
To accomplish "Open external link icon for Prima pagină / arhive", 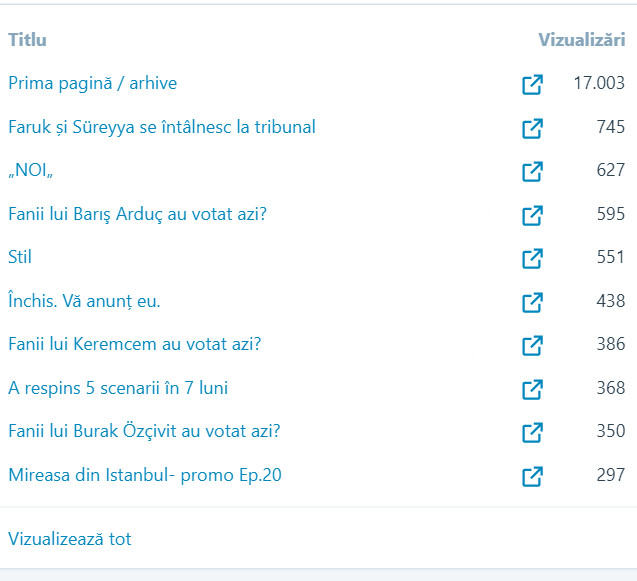I will pos(533,84).
